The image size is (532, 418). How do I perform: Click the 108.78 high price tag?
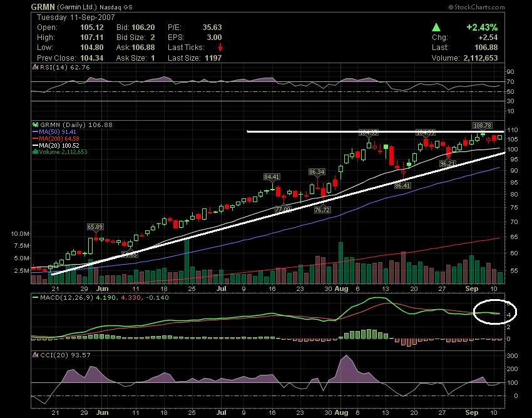[x=482, y=126]
